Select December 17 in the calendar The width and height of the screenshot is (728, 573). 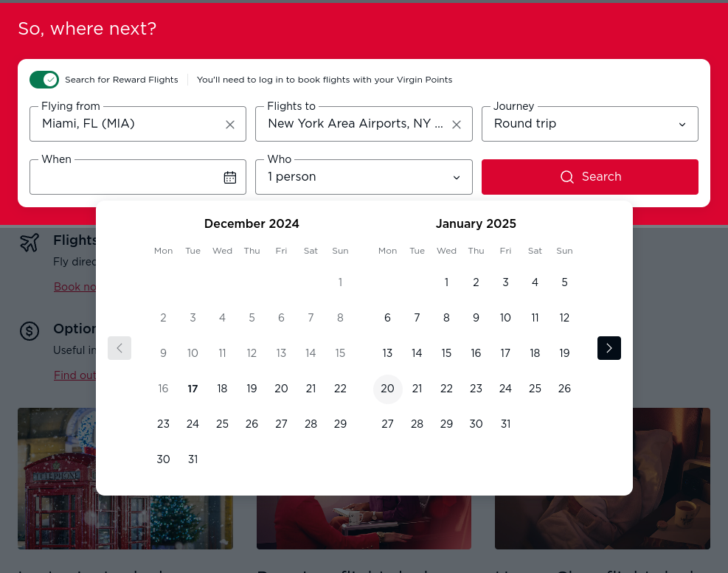193,389
